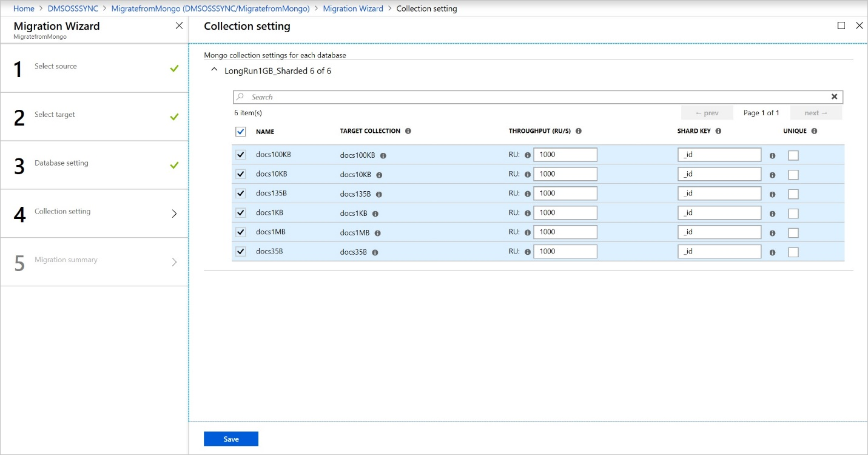Go to Database setting step

pos(61,163)
